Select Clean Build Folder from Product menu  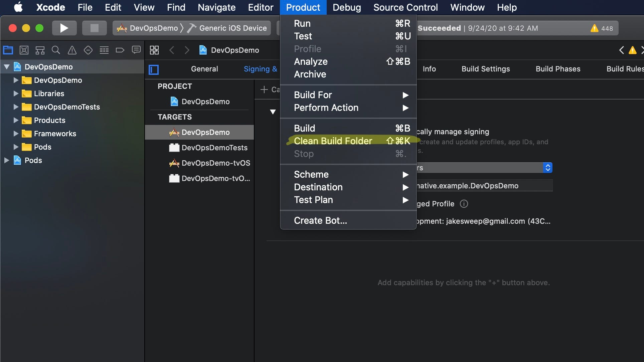pyautogui.click(x=333, y=141)
